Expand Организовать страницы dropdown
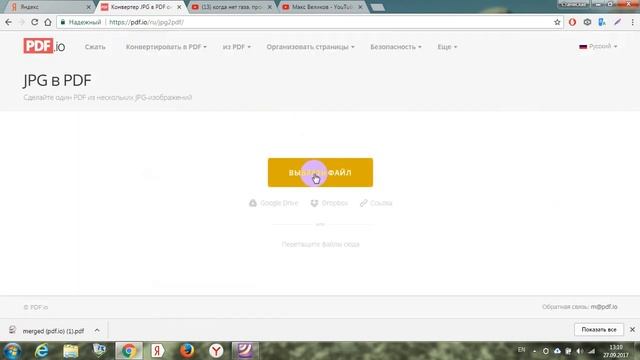 coord(311,47)
